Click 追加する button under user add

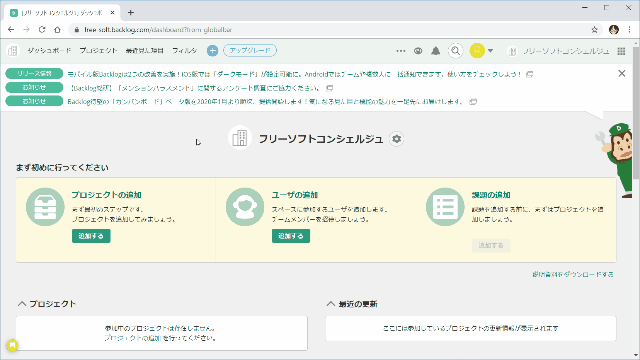click(x=291, y=236)
